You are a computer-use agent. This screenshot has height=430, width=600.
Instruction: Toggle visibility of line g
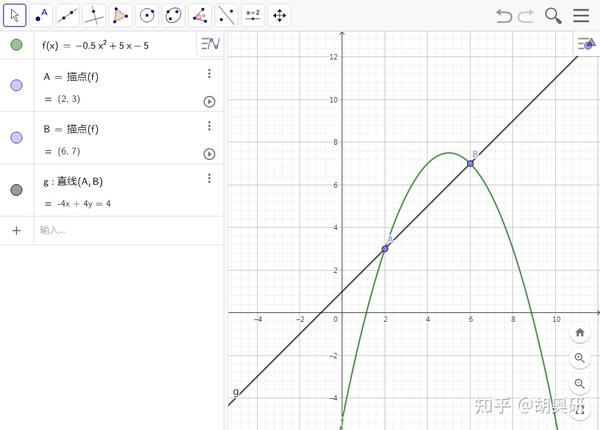pyautogui.click(x=16, y=190)
